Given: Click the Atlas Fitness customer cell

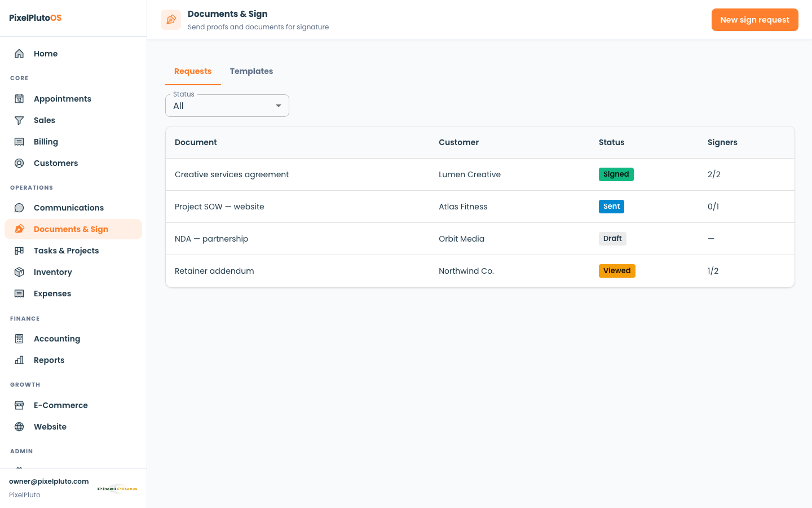Looking at the screenshot, I should [463, 207].
